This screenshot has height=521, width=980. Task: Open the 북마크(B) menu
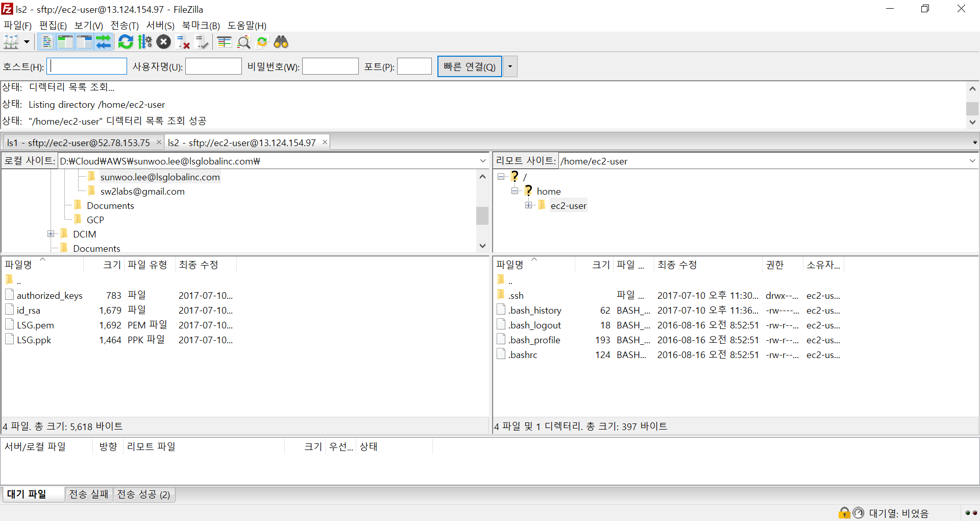(x=201, y=26)
